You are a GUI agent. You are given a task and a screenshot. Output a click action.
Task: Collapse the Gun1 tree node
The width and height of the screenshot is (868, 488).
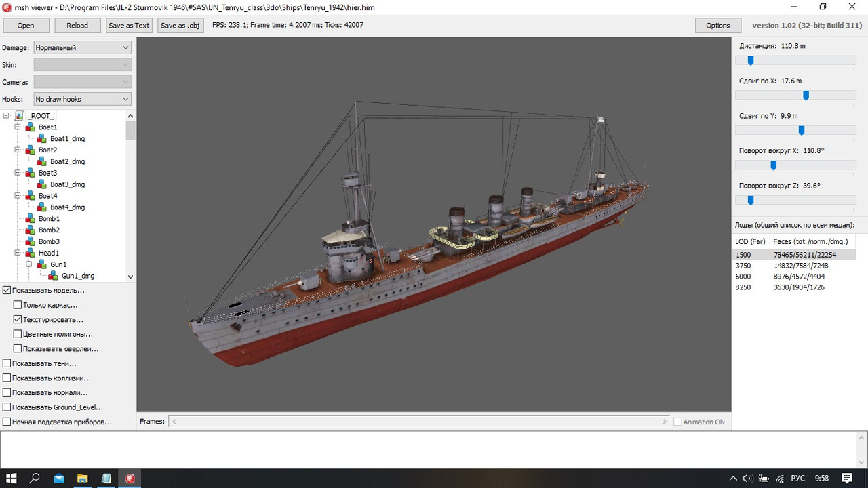[29, 264]
